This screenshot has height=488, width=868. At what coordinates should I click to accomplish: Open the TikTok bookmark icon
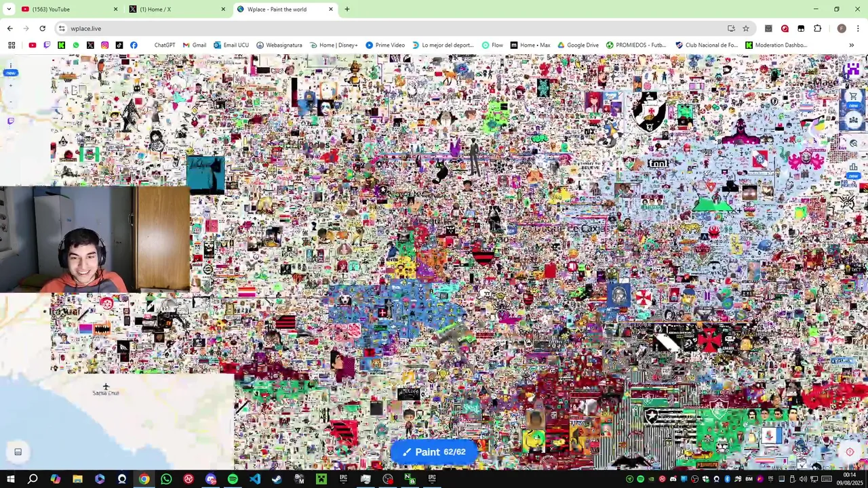pyautogui.click(x=119, y=45)
